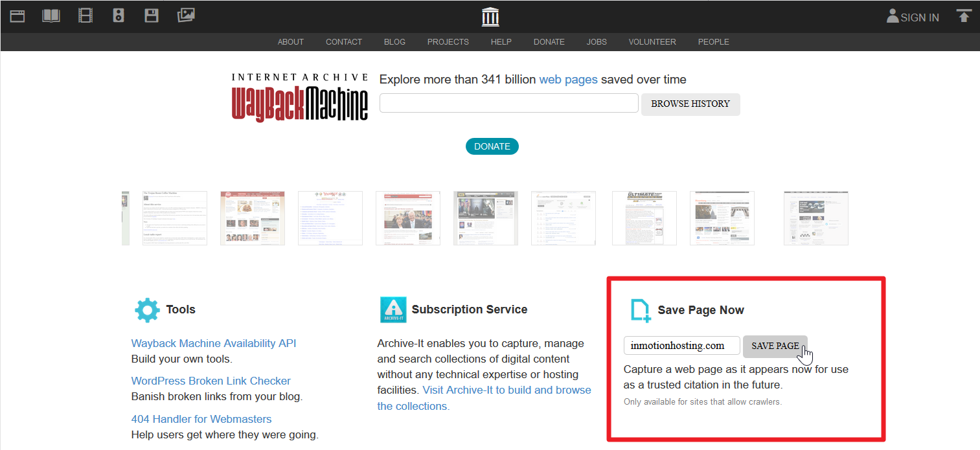This screenshot has width=980, height=450.
Task: Open the Images icon in top bar
Action: [x=186, y=15]
